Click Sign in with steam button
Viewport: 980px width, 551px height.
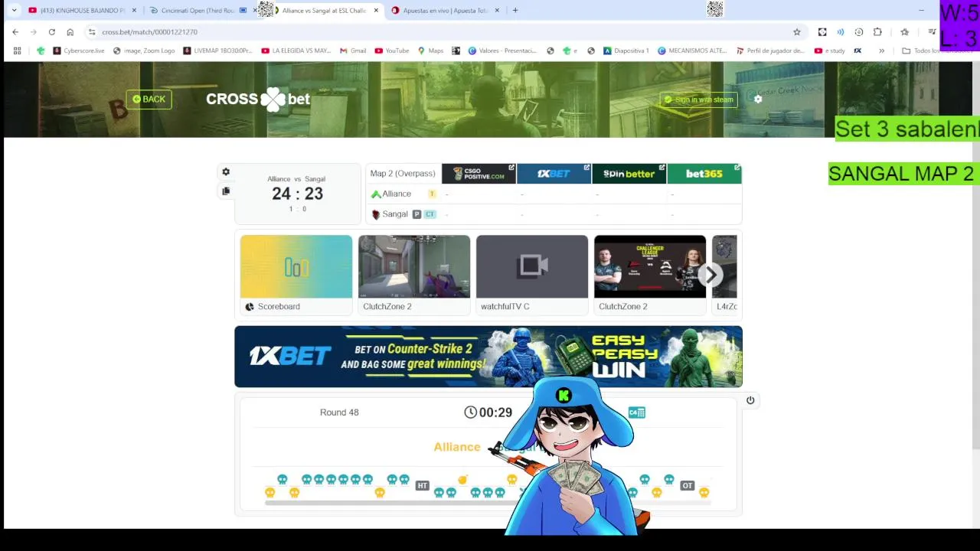(698, 99)
